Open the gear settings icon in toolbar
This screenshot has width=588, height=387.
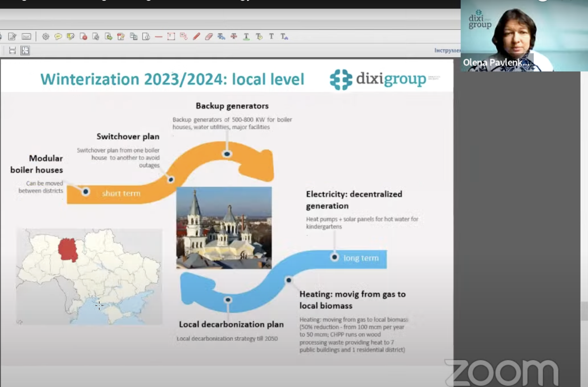tap(46, 37)
